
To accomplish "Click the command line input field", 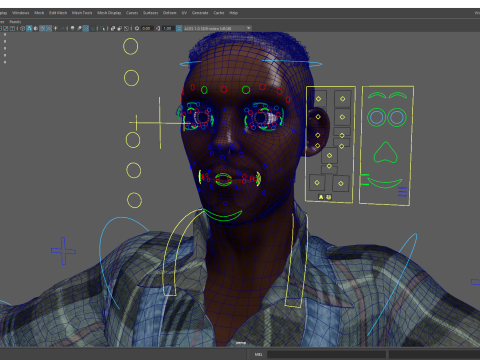I will click(326, 354).
